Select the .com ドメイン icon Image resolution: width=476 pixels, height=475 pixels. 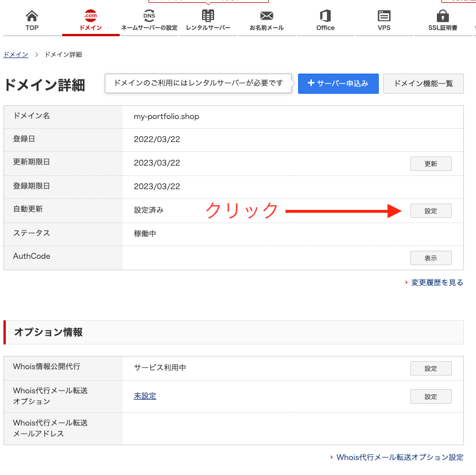click(90, 17)
